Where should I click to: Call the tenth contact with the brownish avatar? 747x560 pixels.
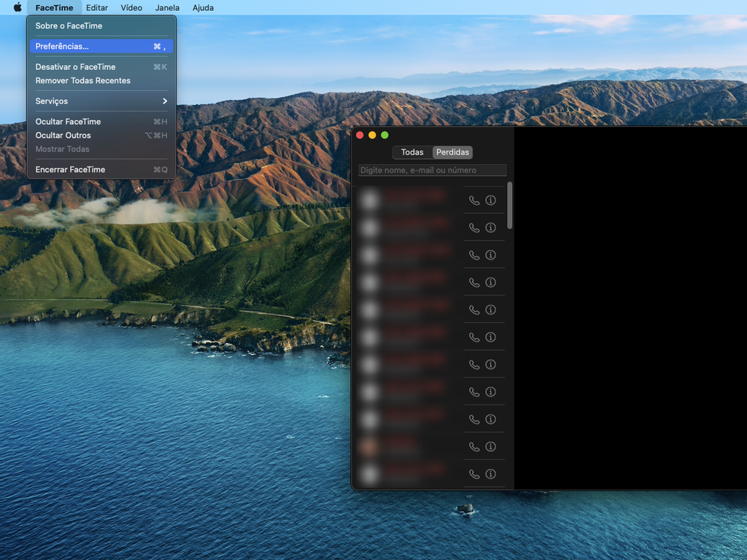474,447
